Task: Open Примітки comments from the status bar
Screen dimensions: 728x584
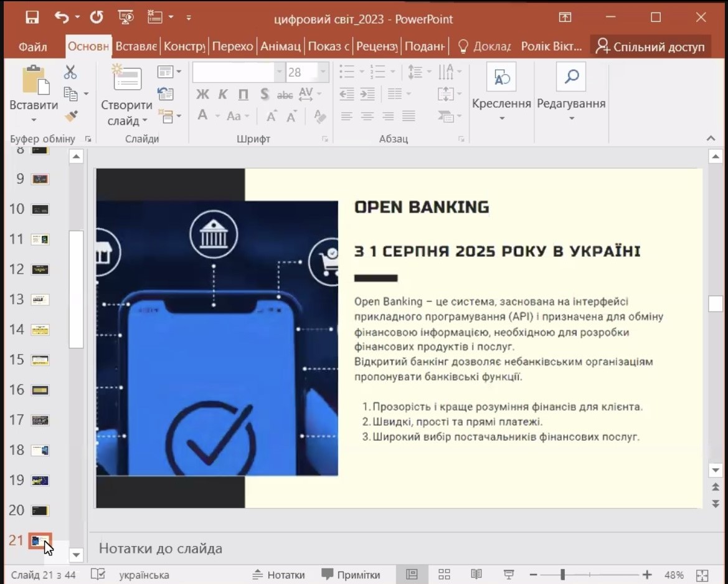Action: [x=350, y=575]
